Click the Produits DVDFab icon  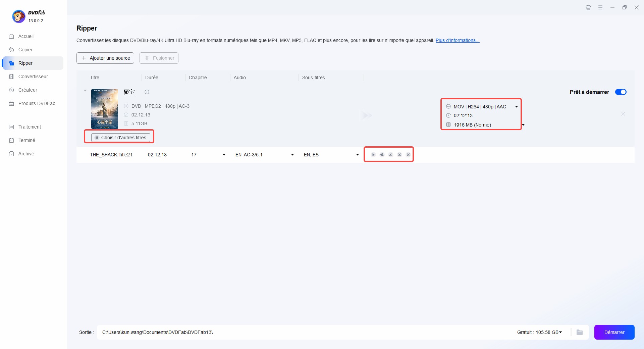click(11, 103)
